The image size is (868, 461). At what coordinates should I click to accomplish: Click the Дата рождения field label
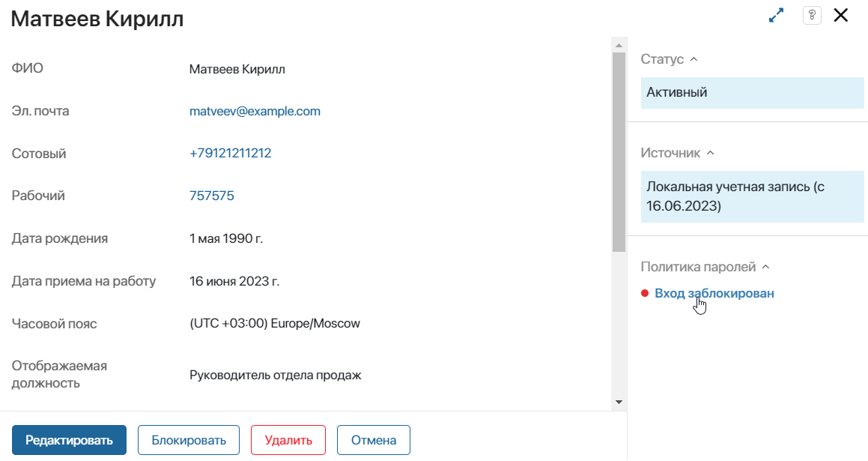60,238
